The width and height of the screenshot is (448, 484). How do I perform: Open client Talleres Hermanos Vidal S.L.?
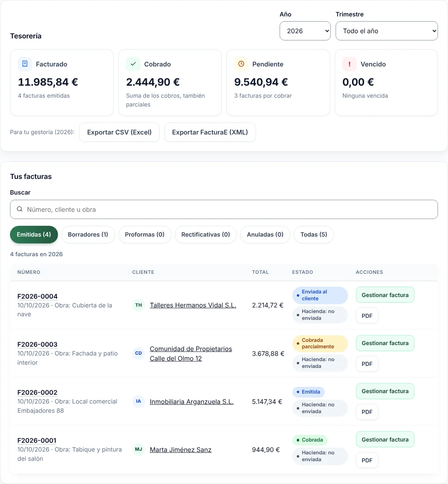pos(193,305)
